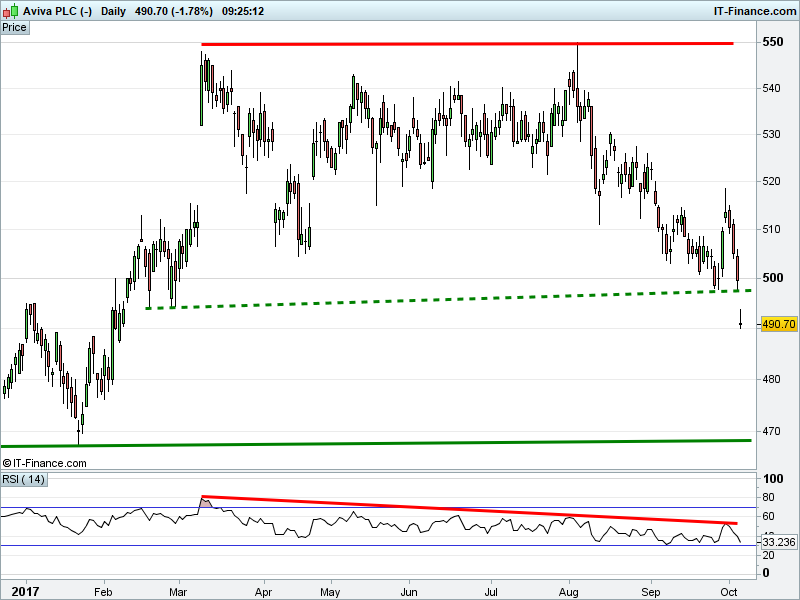Click the 490.70 (-1.78%) quote in header
This screenshot has width=800, height=600.
click(x=173, y=11)
